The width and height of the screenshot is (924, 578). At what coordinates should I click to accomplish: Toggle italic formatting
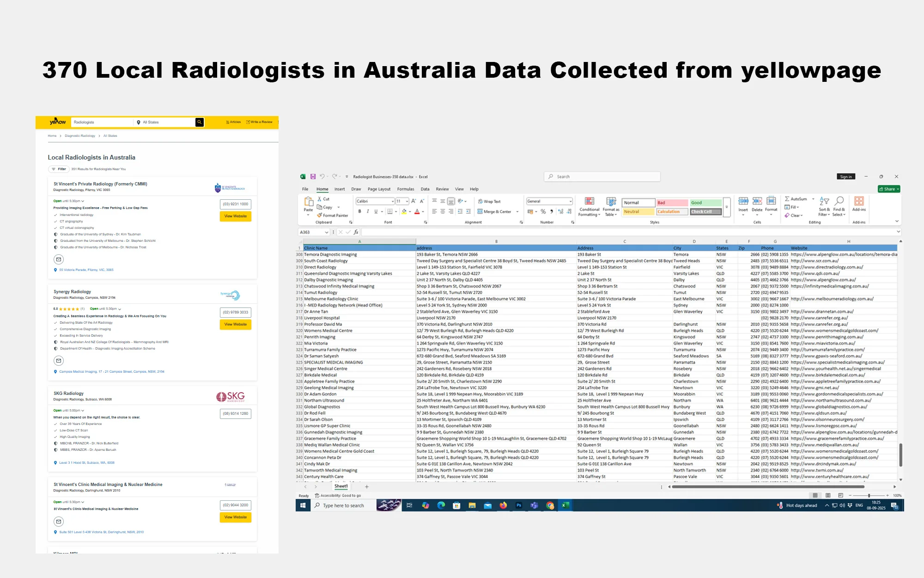pyautogui.click(x=368, y=212)
